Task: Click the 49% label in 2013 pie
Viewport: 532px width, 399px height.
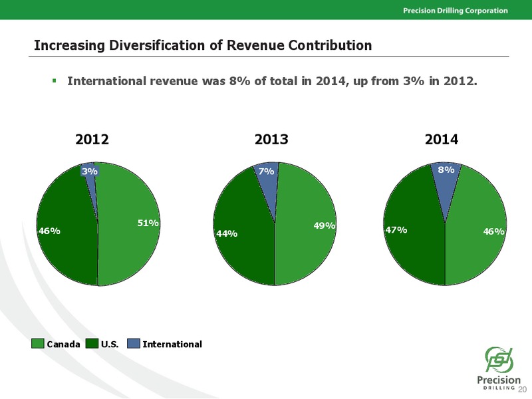Action: (x=325, y=225)
